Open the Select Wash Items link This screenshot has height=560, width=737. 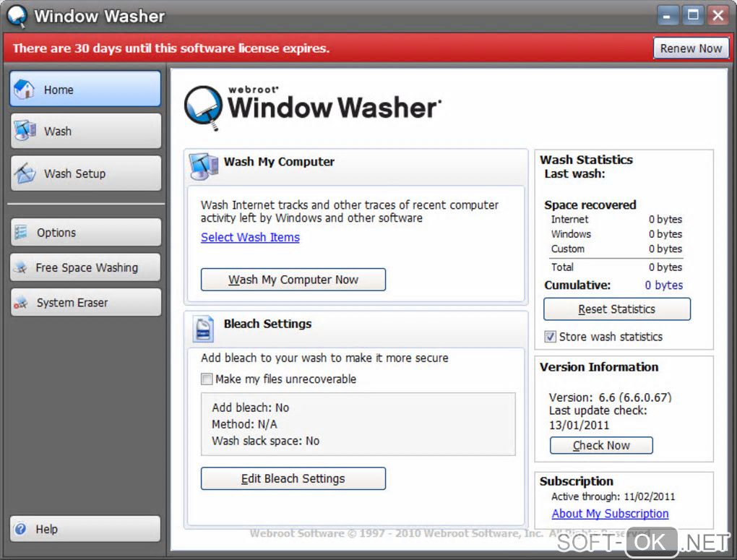pyautogui.click(x=250, y=238)
